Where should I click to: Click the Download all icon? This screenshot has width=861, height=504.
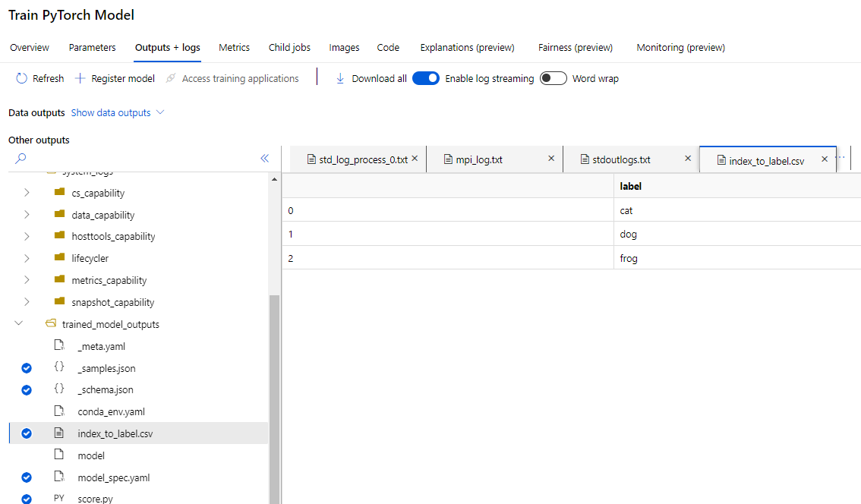(340, 78)
